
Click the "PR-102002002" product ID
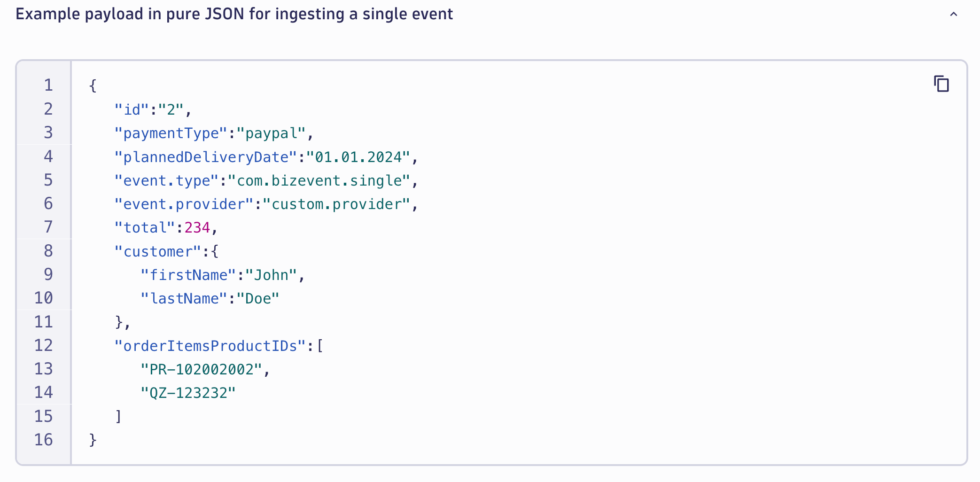coord(201,370)
